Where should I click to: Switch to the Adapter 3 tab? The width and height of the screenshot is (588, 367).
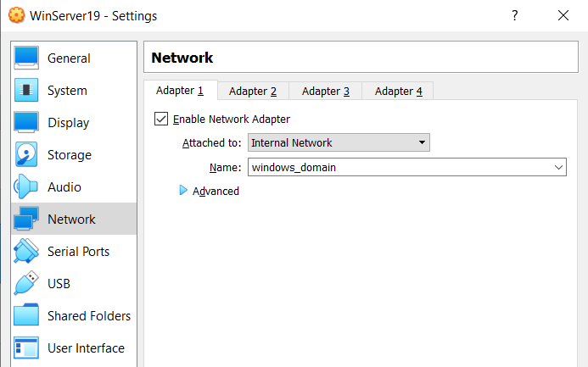click(x=326, y=92)
